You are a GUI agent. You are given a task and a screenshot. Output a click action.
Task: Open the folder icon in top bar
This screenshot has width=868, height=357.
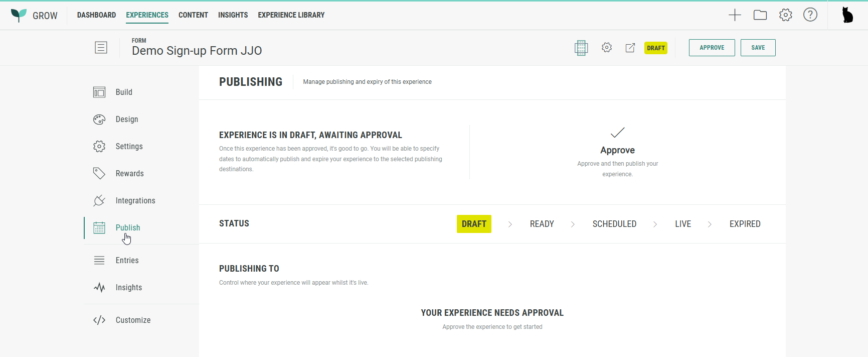click(x=760, y=15)
